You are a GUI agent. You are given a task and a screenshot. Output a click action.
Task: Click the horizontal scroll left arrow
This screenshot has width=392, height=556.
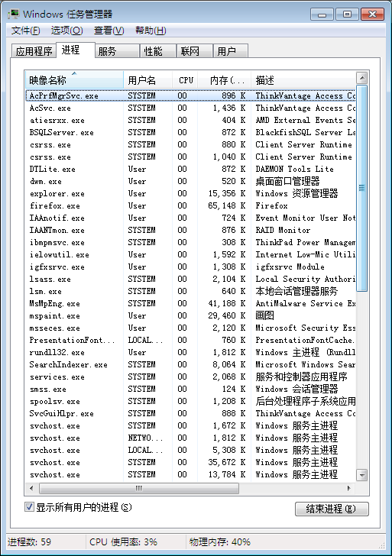click(31, 488)
